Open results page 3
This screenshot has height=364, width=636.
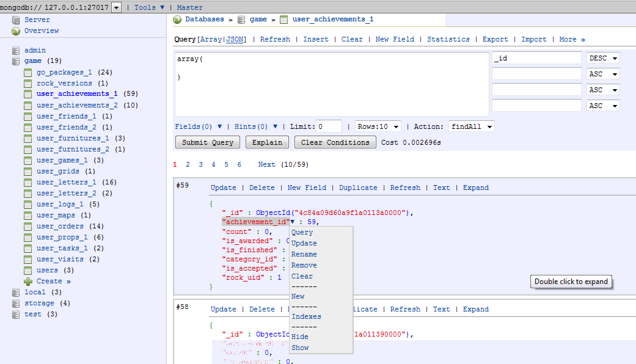[201, 164]
